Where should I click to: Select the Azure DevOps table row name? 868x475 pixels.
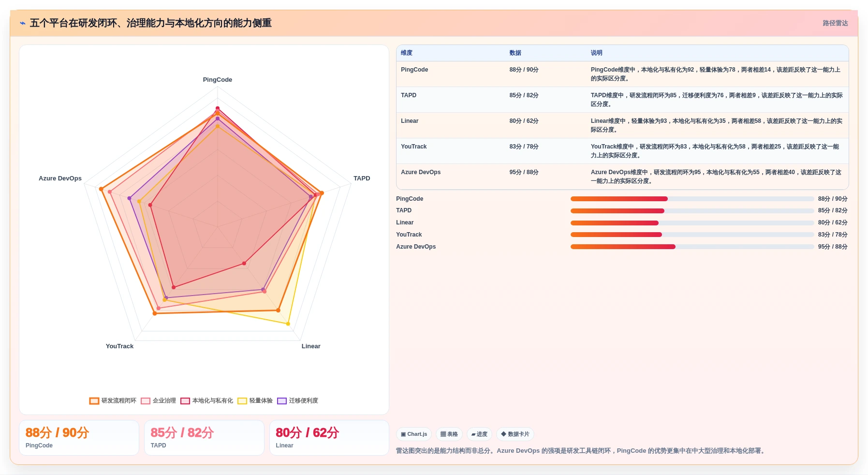[421, 172]
